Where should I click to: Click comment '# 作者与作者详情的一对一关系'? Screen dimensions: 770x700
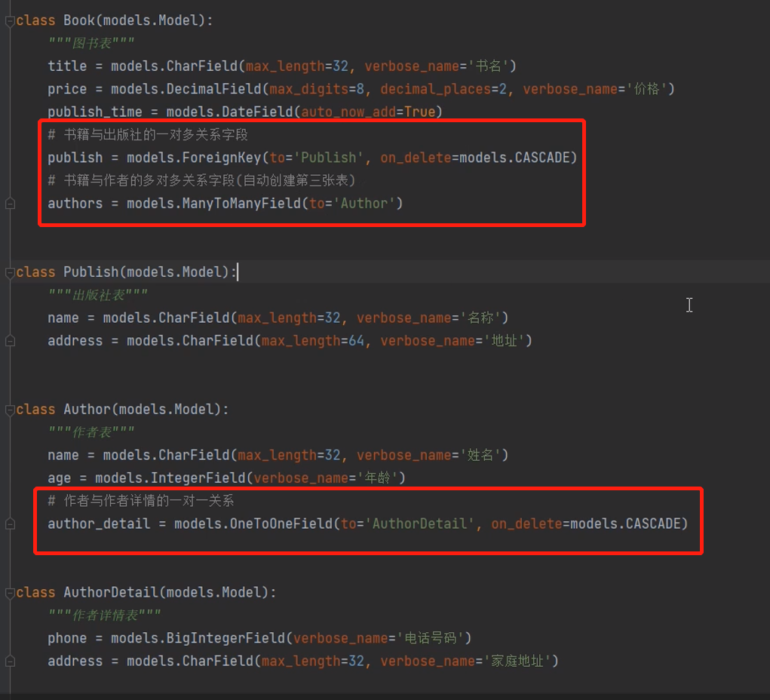[141, 501]
